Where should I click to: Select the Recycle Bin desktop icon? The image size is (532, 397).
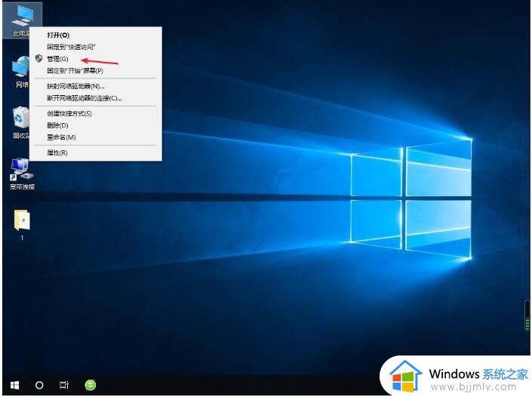[x=21, y=123]
